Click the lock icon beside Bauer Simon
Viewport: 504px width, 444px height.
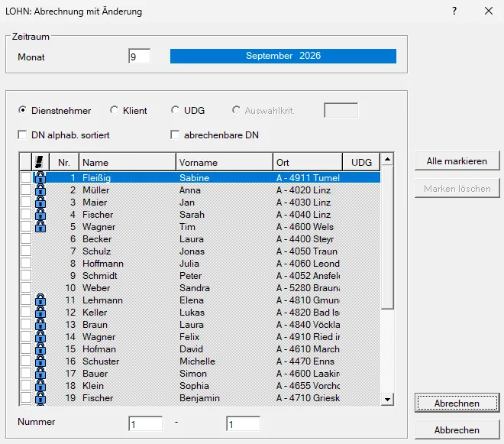click(x=40, y=373)
